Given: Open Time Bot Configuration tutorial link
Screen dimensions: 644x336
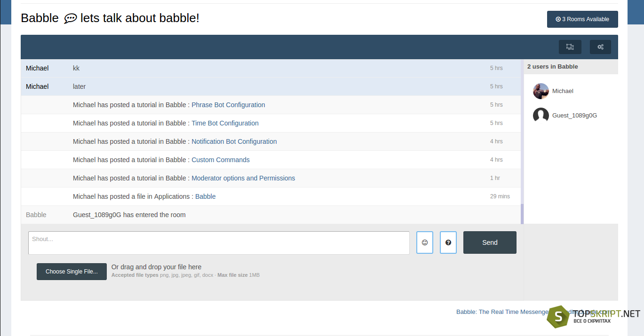Looking at the screenshot, I should click(x=225, y=123).
